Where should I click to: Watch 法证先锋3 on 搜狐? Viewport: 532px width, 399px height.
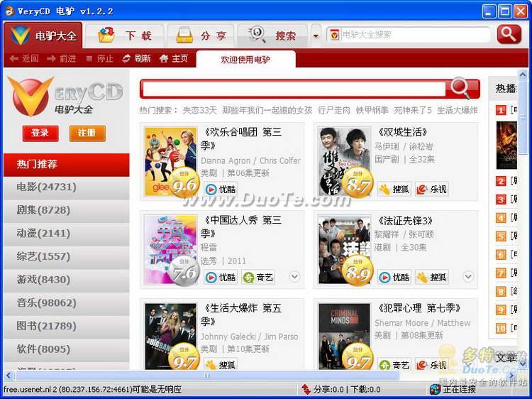[x=431, y=278]
